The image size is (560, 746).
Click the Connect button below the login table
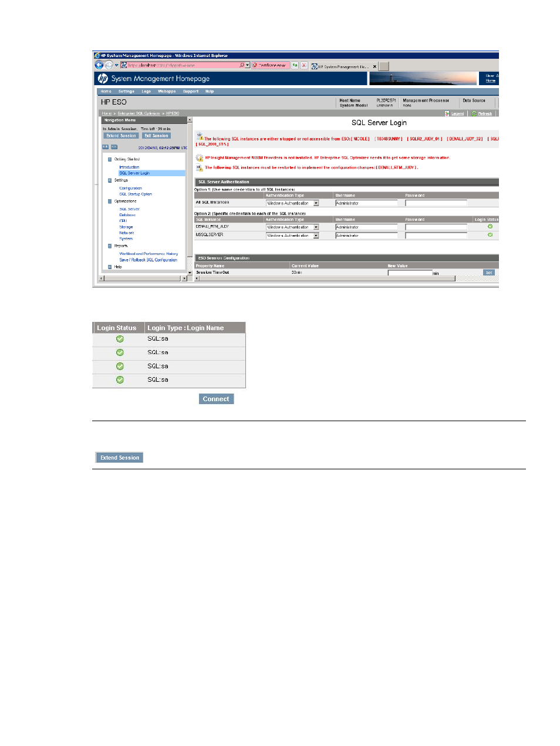(x=216, y=399)
